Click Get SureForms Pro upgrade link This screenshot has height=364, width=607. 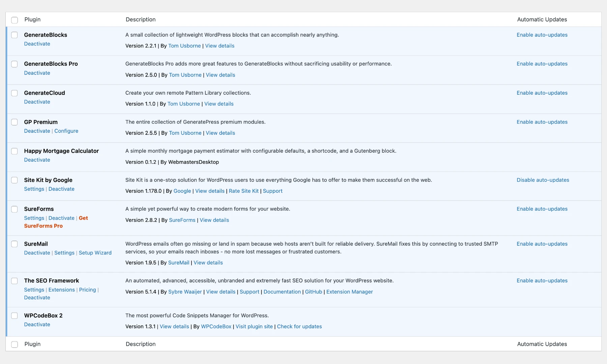coord(56,222)
